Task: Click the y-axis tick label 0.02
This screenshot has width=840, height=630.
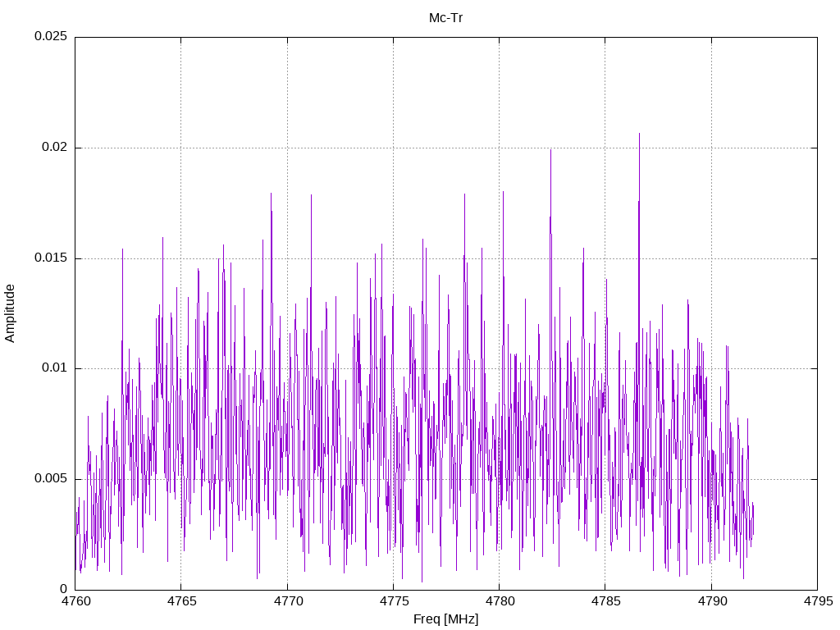Action: click(x=55, y=148)
